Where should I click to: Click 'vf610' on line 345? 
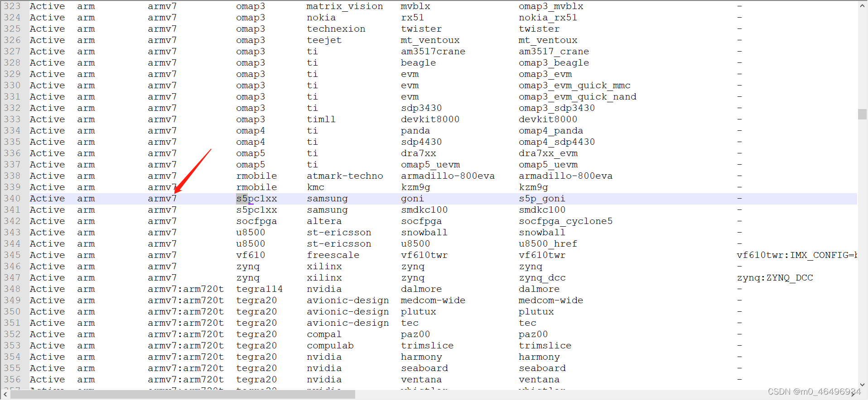[x=251, y=255]
